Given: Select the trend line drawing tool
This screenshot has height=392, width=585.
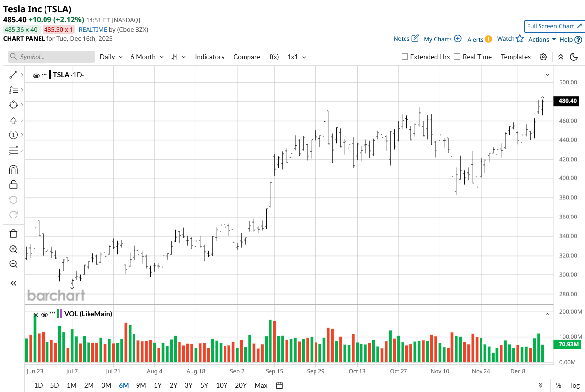Looking at the screenshot, I should pyautogui.click(x=13, y=75).
